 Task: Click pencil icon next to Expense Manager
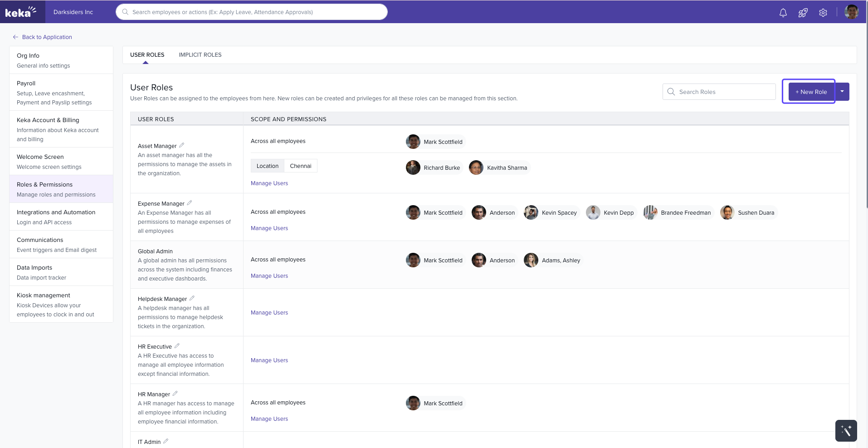[190, 203]
